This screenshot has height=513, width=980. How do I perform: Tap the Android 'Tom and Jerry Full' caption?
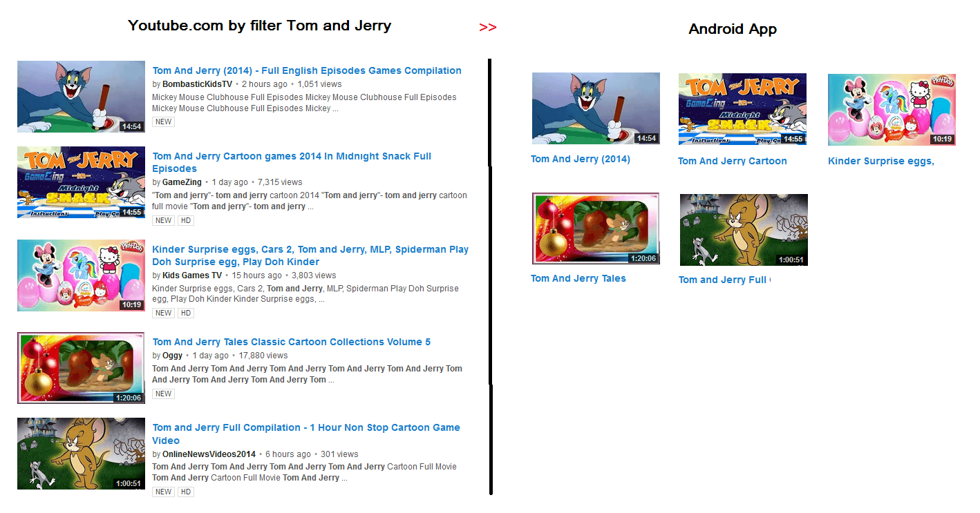coord(725,280)
